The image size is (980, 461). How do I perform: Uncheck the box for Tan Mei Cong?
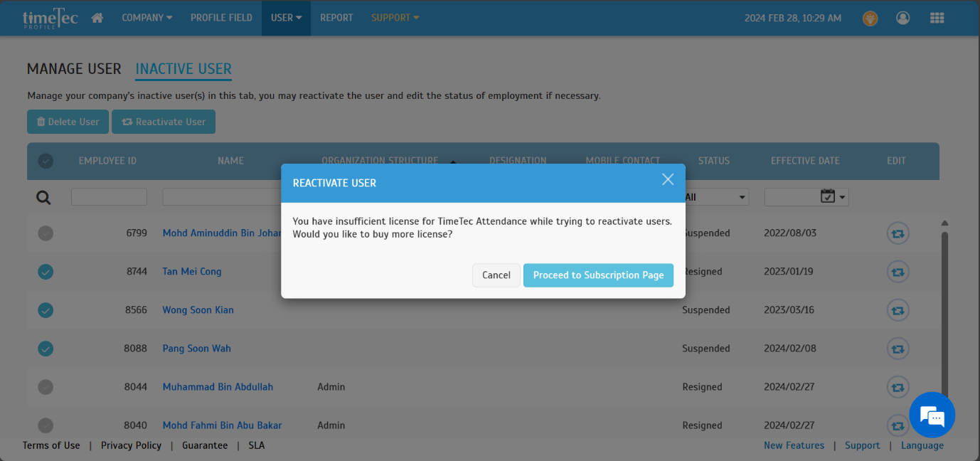pyautogui.click(x=46, y=272)
